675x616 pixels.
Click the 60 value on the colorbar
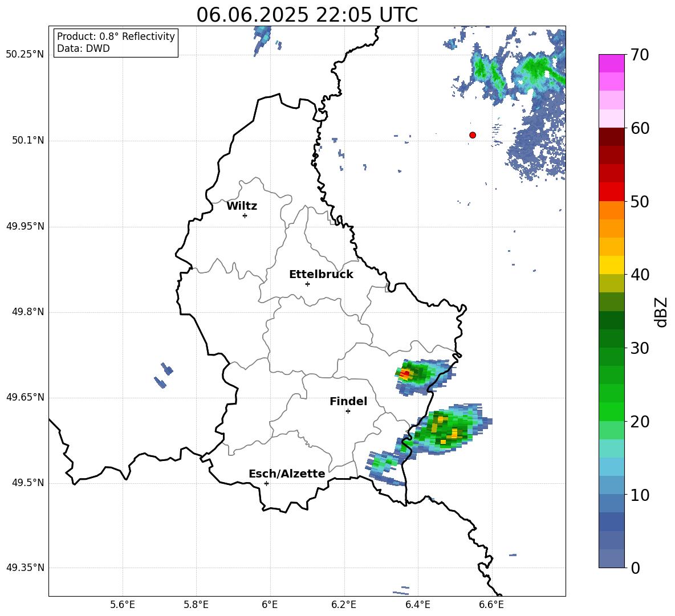pos(640,128)
